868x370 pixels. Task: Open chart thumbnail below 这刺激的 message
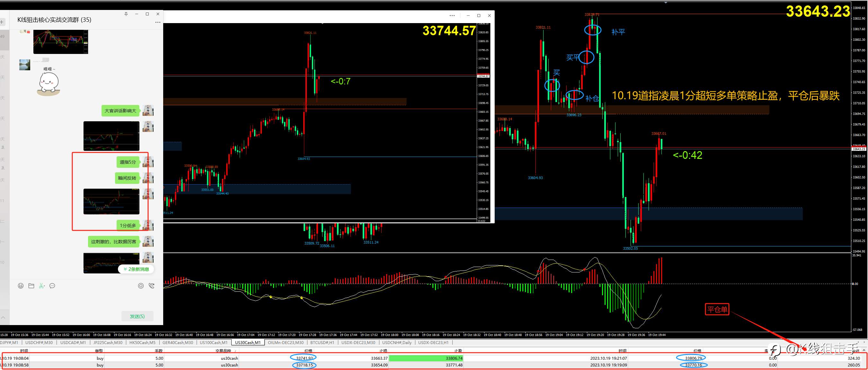111,263
